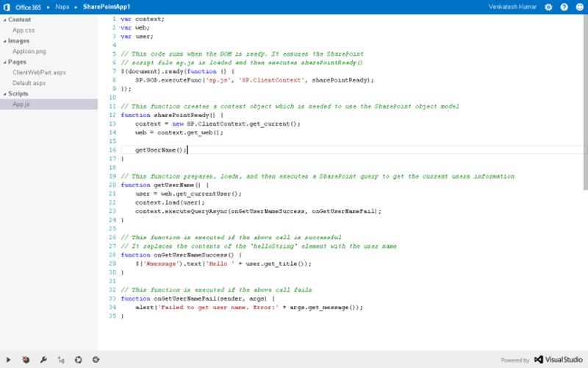
Task: Click 'SP.SOD.executeFunc' on line 8
Action: (x=169, y=80)
